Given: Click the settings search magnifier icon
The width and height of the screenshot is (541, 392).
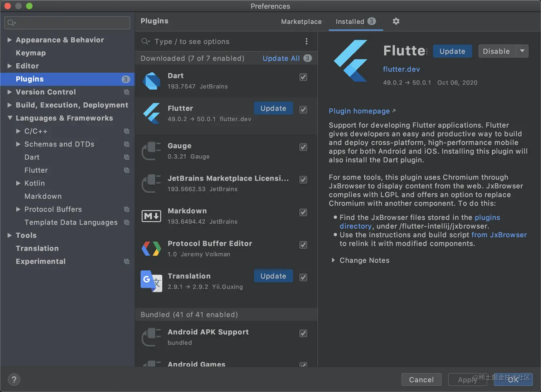Looking at the screenshot, I should 11,23.
